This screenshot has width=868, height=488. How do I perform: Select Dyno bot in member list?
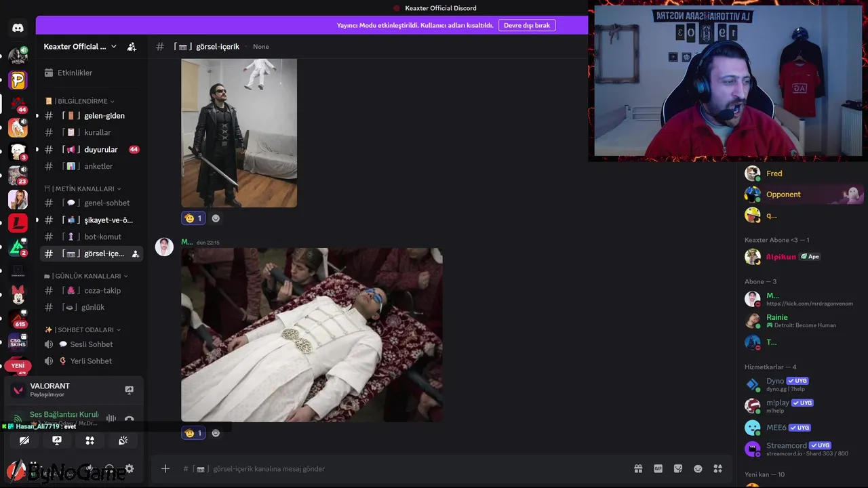pos(803,384)
